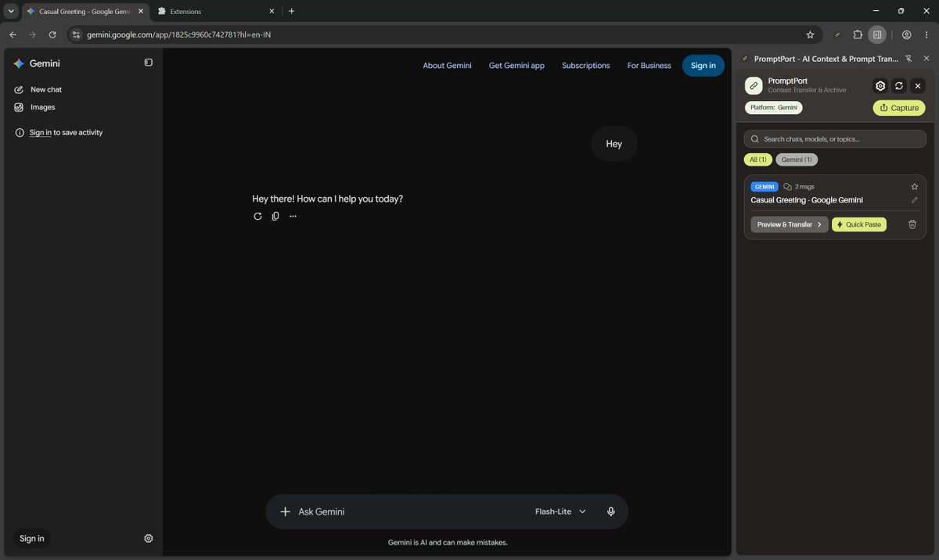Open the Chrome profile icon
Screen dimensions: 939x560
(906, 34)
